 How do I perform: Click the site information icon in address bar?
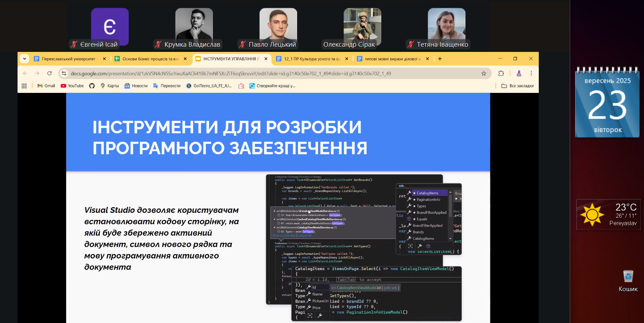64,73
